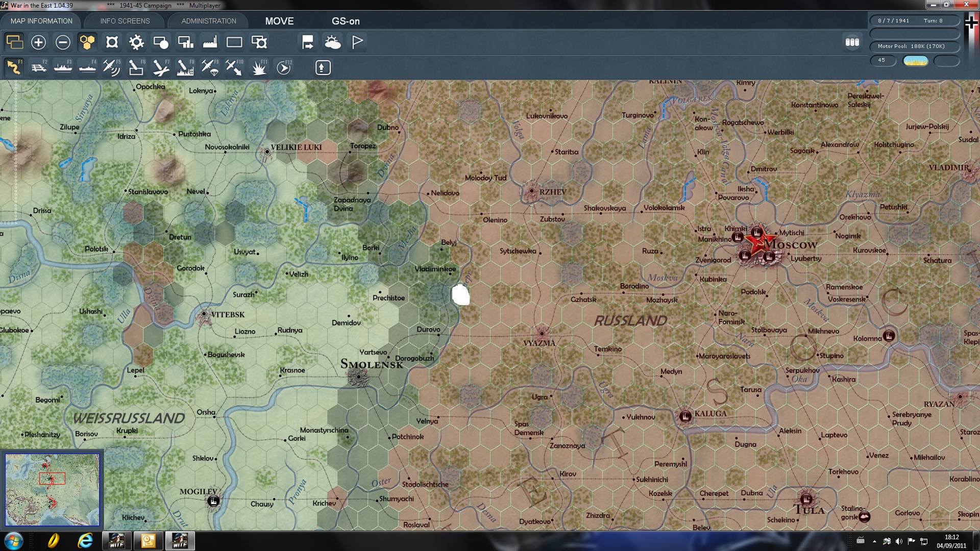Open the Outlook taskbar button

148,541
